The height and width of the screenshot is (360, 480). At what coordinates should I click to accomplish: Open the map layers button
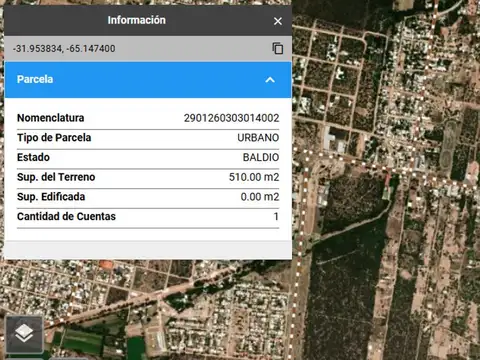pyautogui.click(x=24, y=334)
